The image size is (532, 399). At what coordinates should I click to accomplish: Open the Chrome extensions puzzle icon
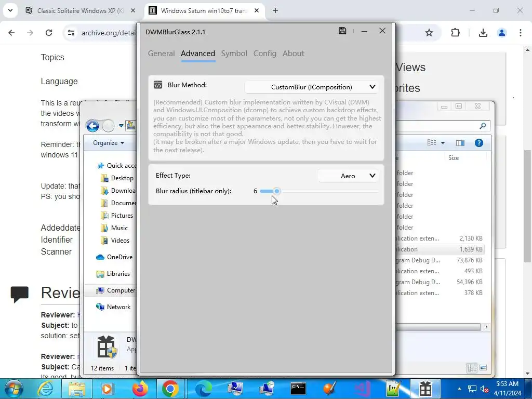[455, 33]
